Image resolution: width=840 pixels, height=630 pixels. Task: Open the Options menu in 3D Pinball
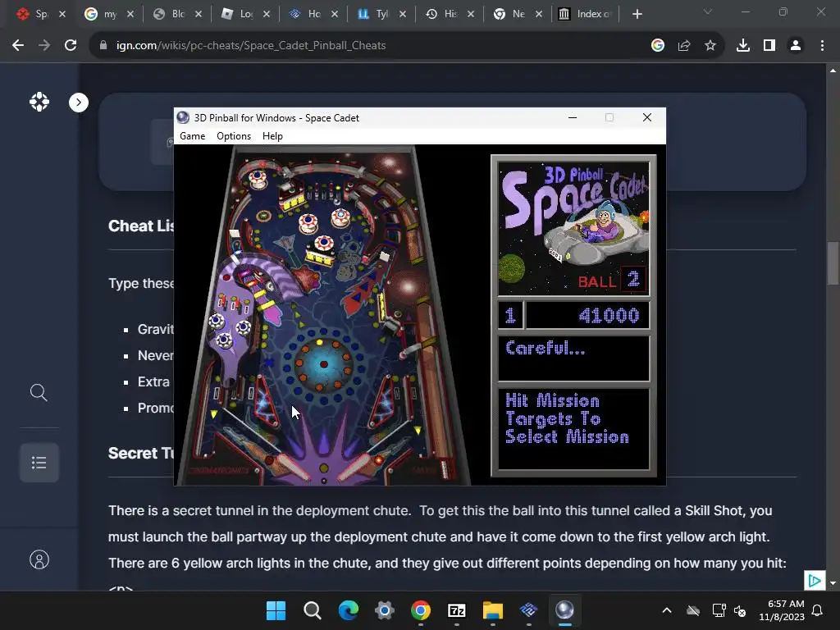point(234,136)
